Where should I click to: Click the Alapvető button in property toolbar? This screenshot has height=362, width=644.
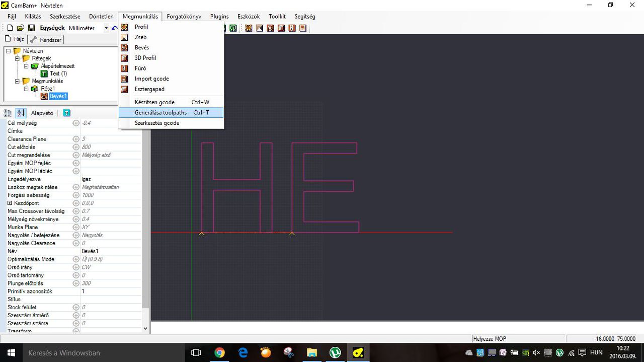click(x=42, y=113)
